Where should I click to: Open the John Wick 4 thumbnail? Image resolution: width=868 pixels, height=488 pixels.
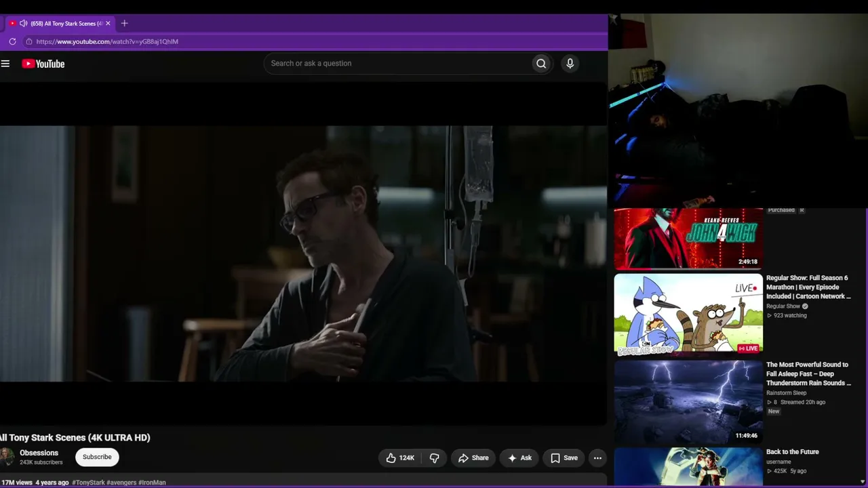688,239
